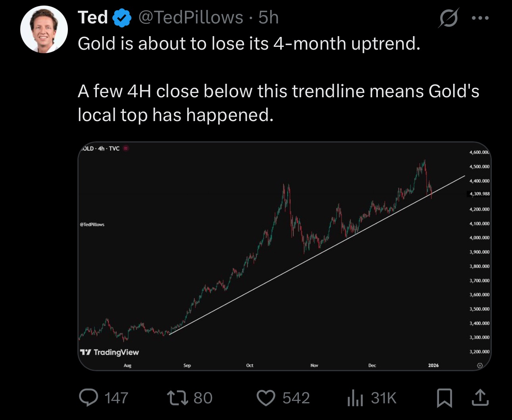The height and width of the screenshot is (420, 512).
Task: Share the tweet with the upload arrow icon
Action: coord(480,398)
